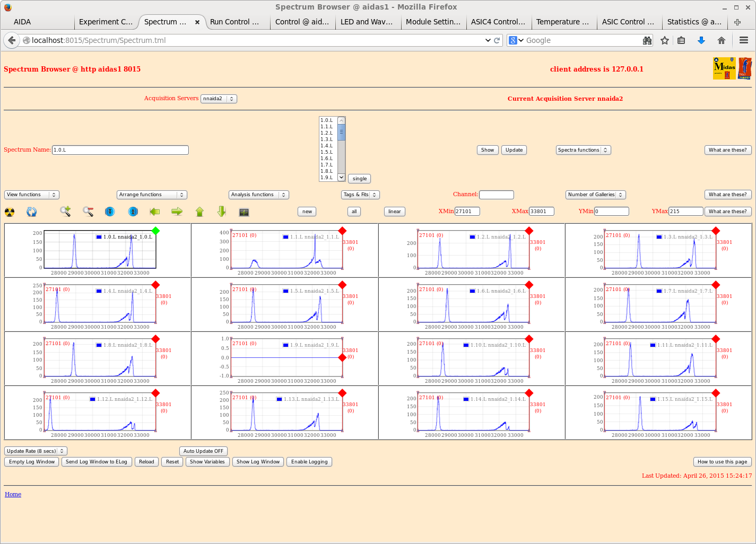The height and width of the screenshot is (544, 756).
Task: Click the Show button
Action: [x=488, y=150]
